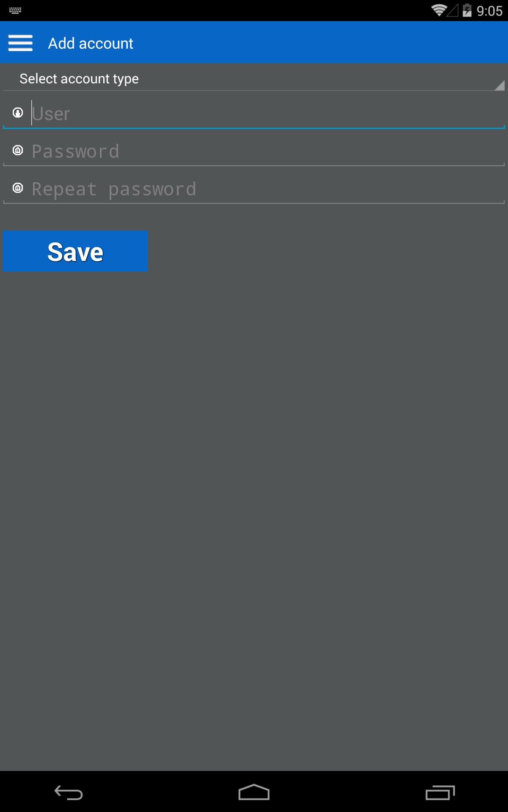This screenshot has width=508, height=812.
Task: Tap the battery charging status icon
Action: coord(467,10)
